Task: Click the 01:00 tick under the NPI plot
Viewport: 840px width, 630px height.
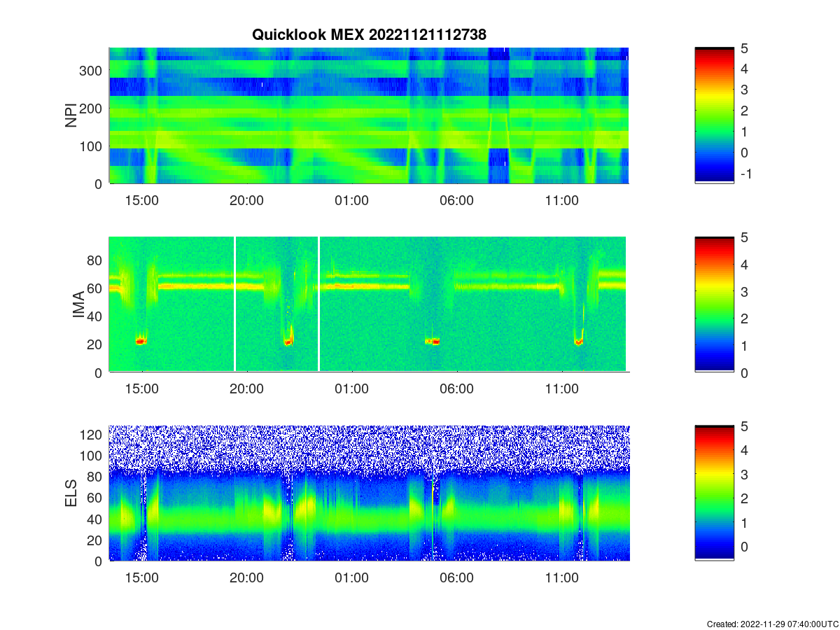Action: pos(352,200)
